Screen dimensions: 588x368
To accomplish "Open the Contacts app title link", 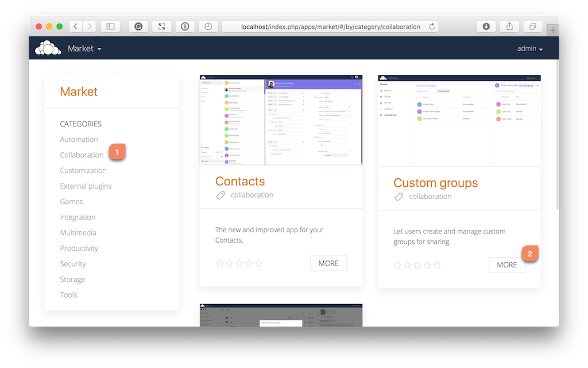I will (x=239, y=181).
